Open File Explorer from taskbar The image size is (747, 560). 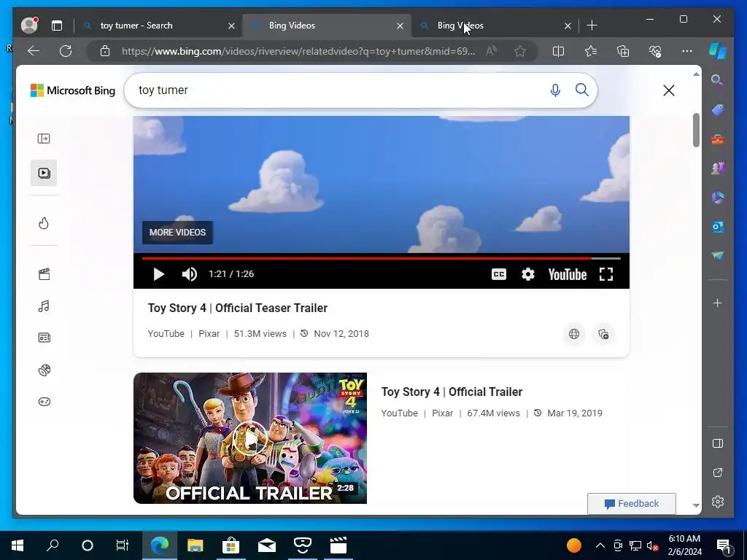(195, 545)
